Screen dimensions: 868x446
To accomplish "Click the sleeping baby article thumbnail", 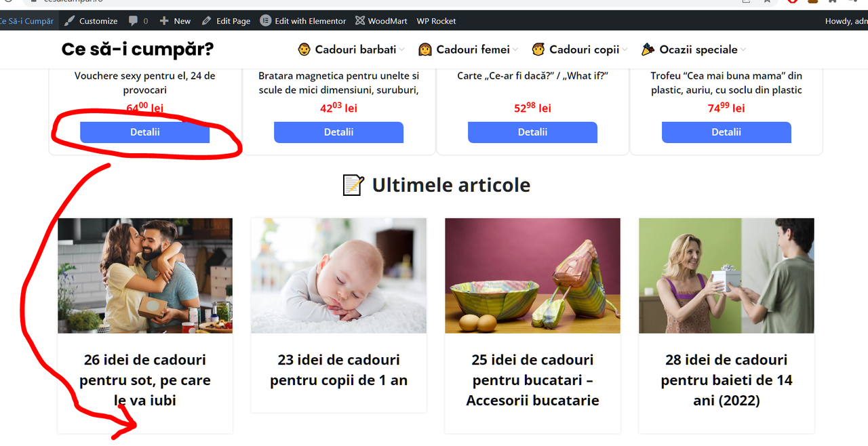I will click(x=338, y=276).
